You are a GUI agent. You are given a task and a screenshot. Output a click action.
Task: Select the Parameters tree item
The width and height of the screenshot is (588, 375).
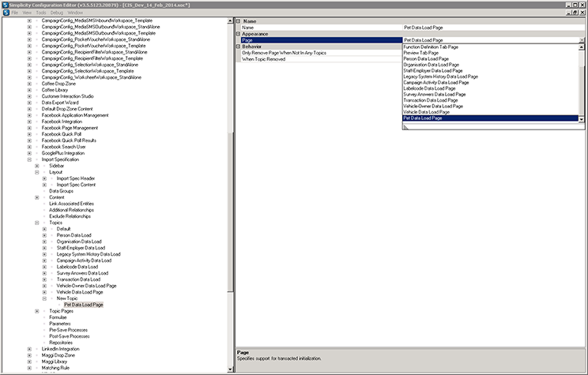click(x=59, y=324)
